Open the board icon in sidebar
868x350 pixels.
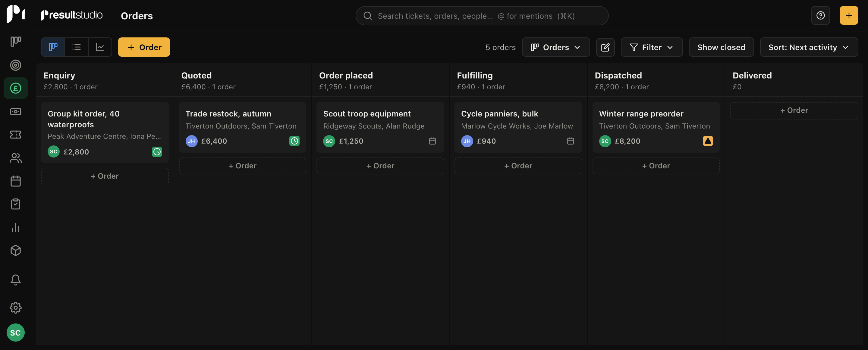tap(15, 41)
